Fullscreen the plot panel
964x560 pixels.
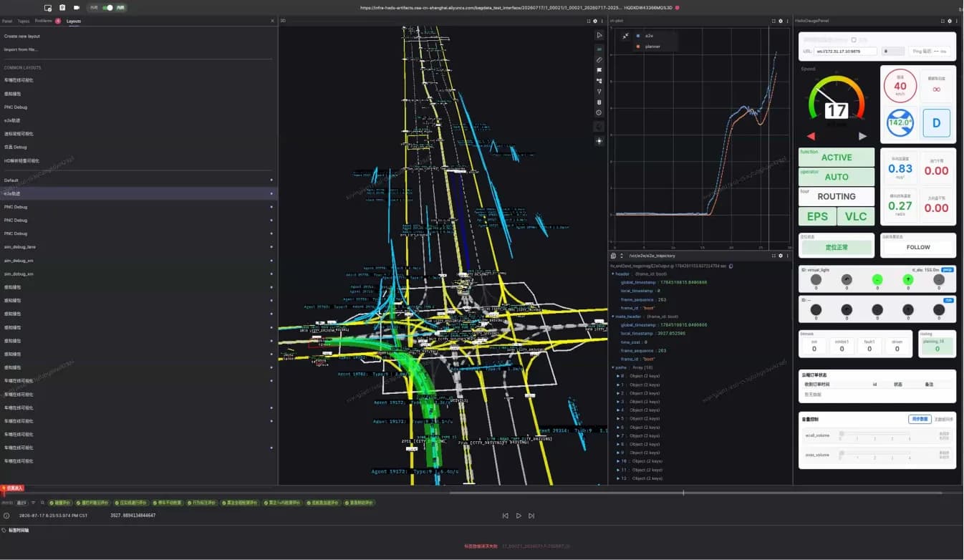[773, 21]
